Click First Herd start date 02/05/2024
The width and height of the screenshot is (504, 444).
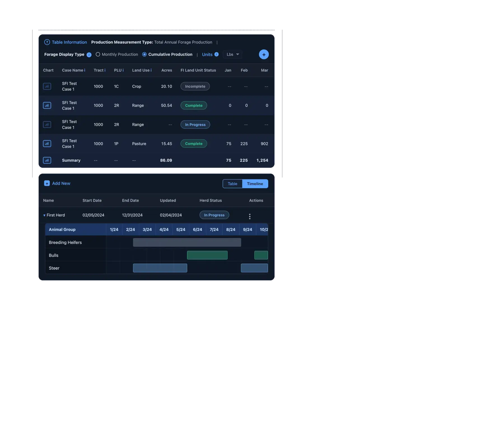click(x=93, y=215)
